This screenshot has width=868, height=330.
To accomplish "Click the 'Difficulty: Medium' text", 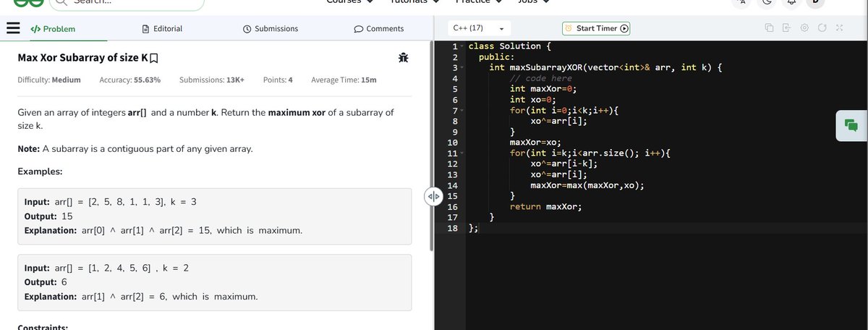I will pos(49,80).
